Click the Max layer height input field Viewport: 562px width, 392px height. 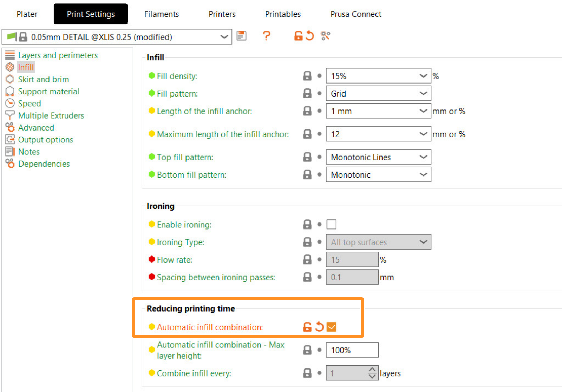[x=352, y=350]
